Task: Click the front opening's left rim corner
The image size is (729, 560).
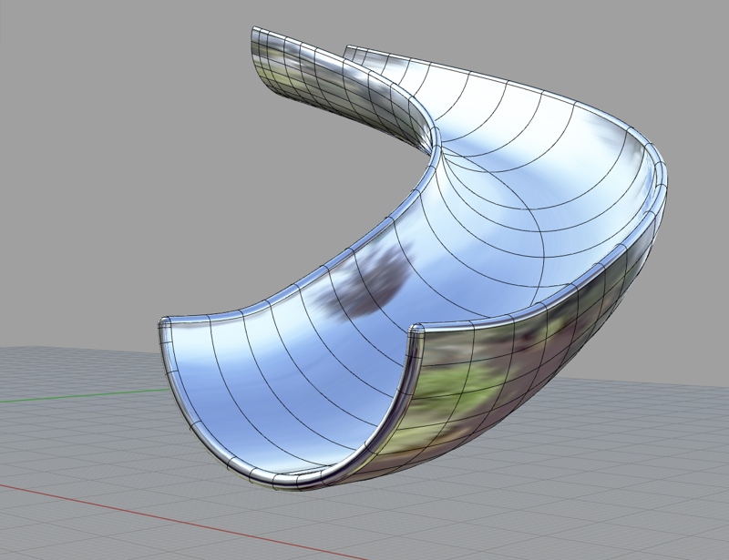Action: [164, 326]
